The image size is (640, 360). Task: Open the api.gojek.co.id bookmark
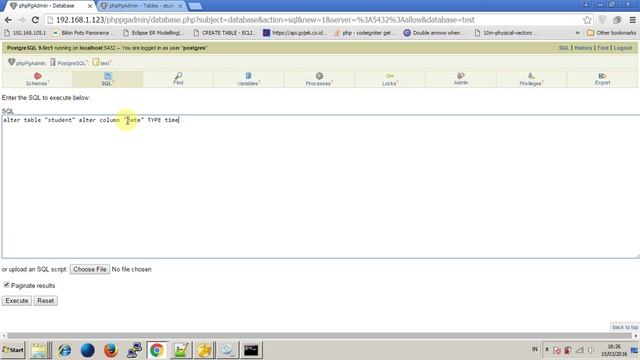point(294,33)
